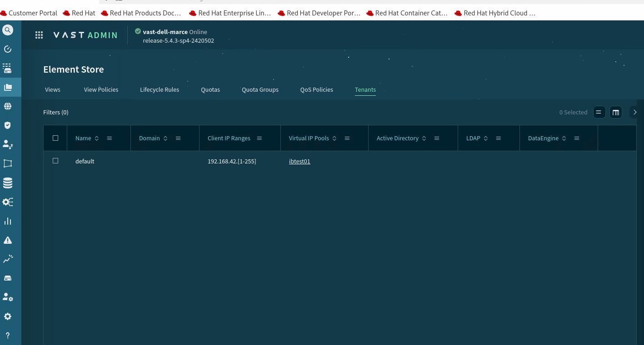Switch to the Views tab
This screenshot has width=644, height=345.
(53, 89)
